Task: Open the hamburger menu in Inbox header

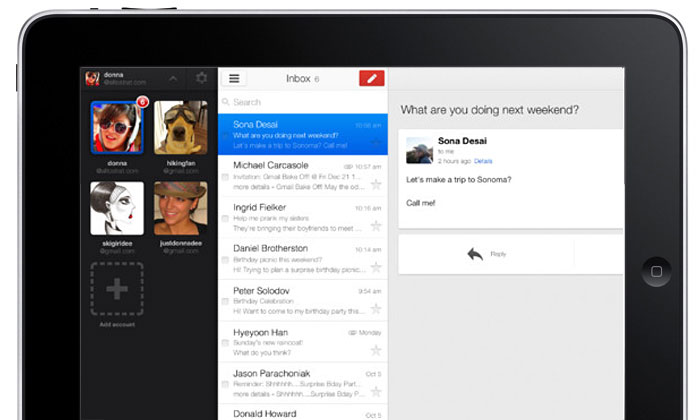Action: (x=233, y=78)
